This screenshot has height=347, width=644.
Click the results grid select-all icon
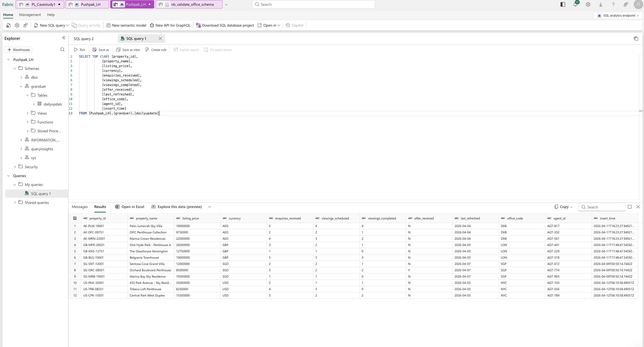coord(75,218)
